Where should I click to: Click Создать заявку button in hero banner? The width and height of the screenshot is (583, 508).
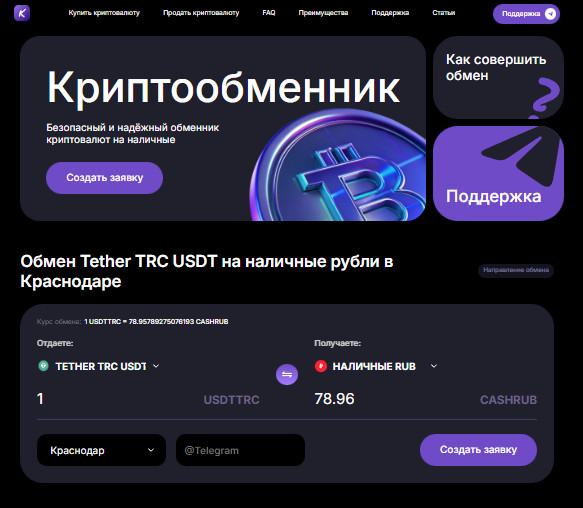tap(104, 178)
